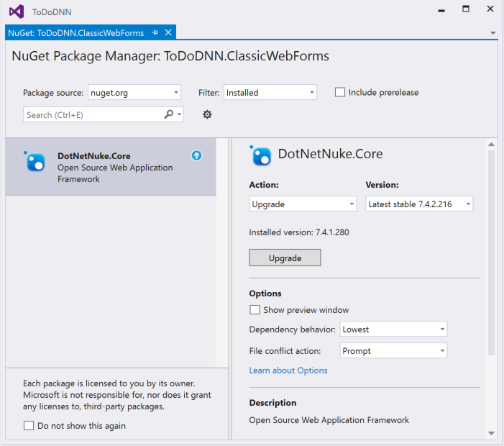The width and height of the screenshot is (504, 446).
Task: Click NuGet Package Manager title heading
Action: 170,56
